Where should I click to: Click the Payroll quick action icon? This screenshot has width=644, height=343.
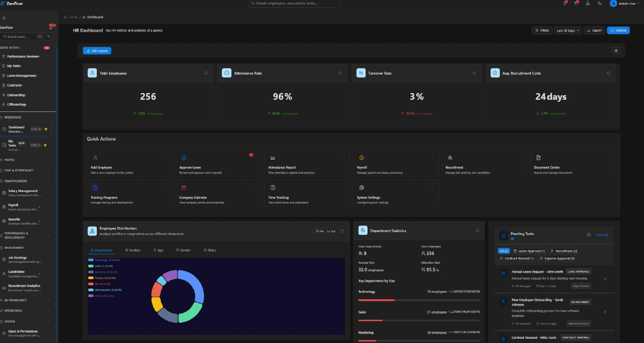pyautogui.click(x=361, y=158)
